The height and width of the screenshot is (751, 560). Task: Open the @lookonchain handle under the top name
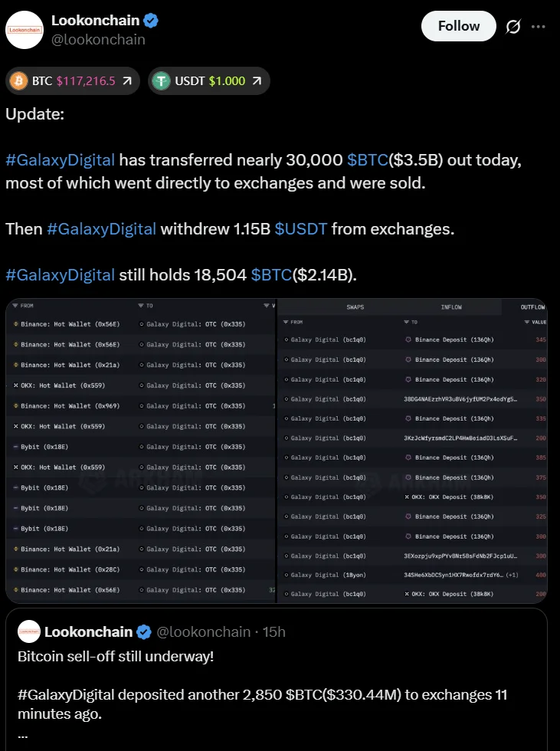[x=98, y=40]
